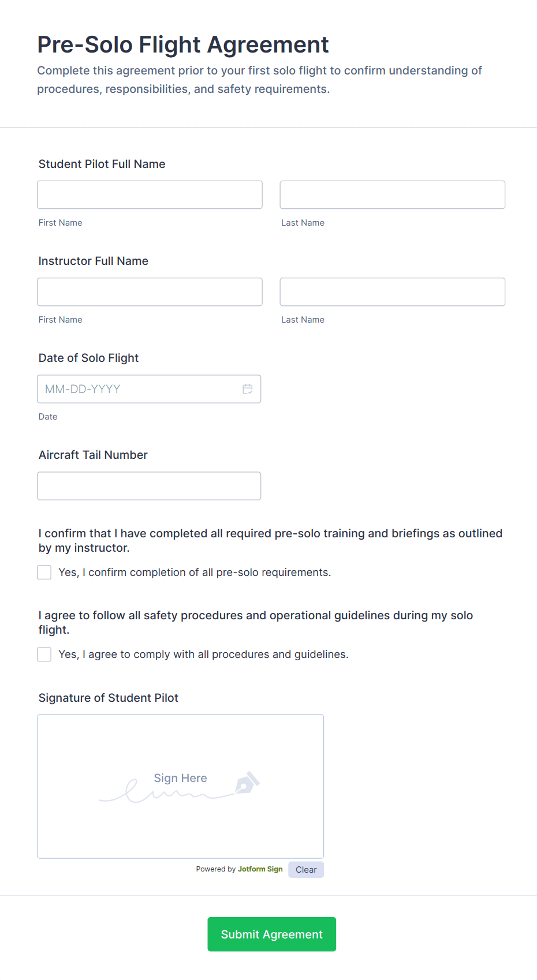Select the Student Pilot Last Name field
This screenshot has height=980, width=537.
pos(392,194)
